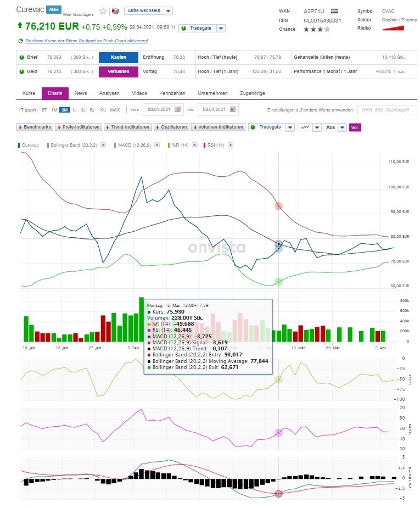Click the green clock icon beside Brief
This screenshot has width=420, height=508.
coord(22,57)
